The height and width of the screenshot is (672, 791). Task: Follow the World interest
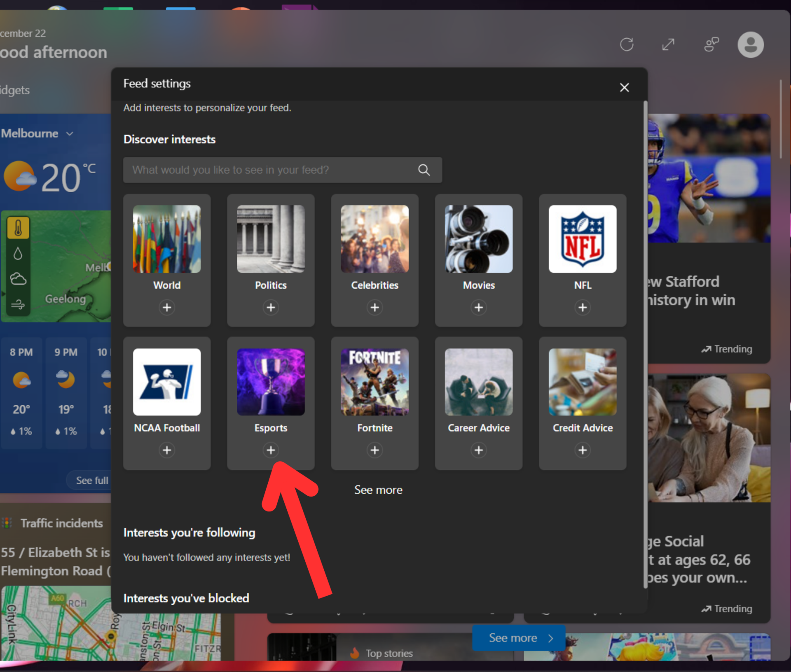pyautogui.click(x=167, y=307)
